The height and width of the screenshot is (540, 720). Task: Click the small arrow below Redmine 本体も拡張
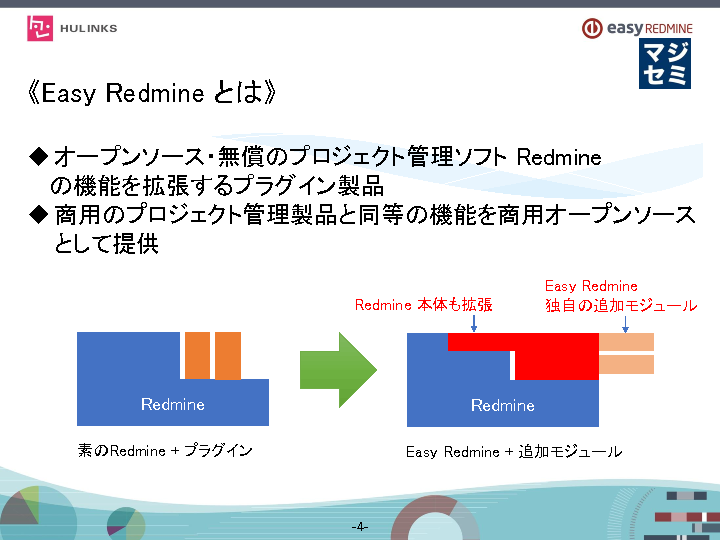(473, 322)
